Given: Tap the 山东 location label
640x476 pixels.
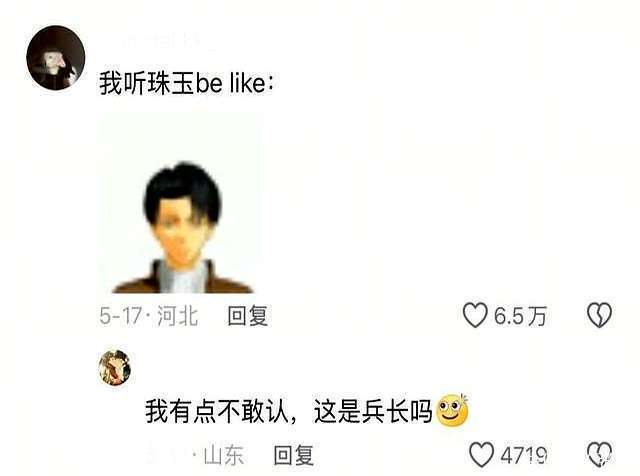Looking at the screenshot, I should tap(224, 455).
